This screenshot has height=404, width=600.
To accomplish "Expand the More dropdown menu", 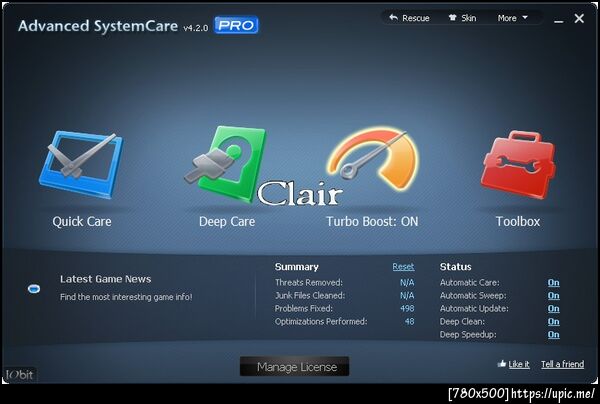I will click(513, 18).
